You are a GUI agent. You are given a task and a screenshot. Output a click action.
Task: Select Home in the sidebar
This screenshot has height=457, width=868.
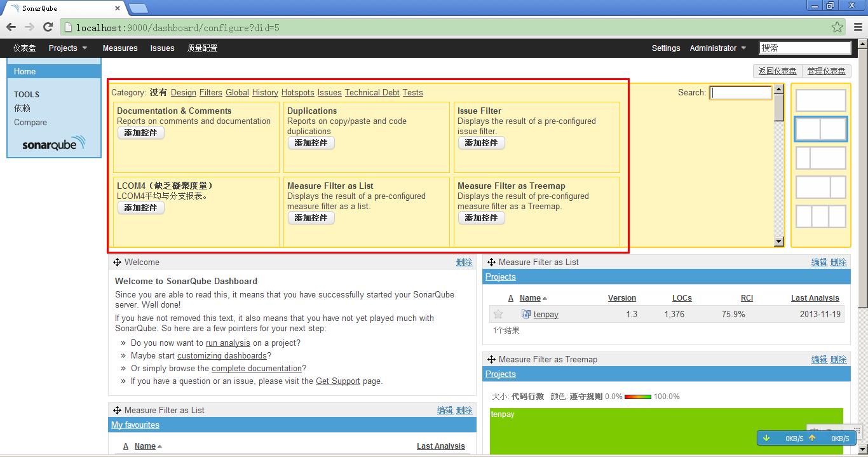click(54, 71)
